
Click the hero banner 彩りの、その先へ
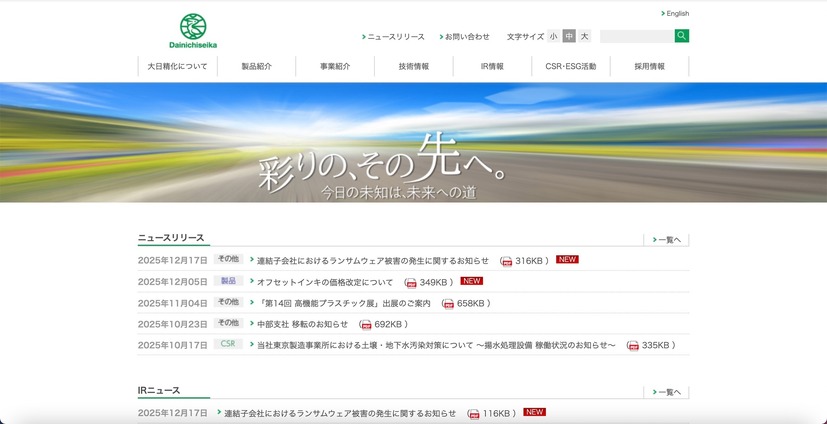click(x=414, y=142)
